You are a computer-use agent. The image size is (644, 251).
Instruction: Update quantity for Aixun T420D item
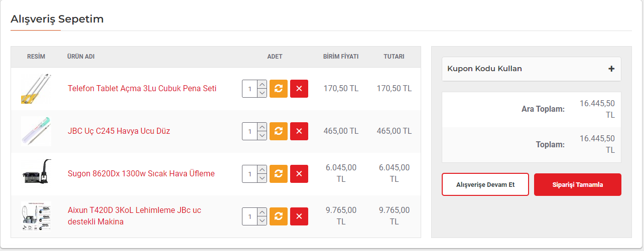tap(278, 216)
